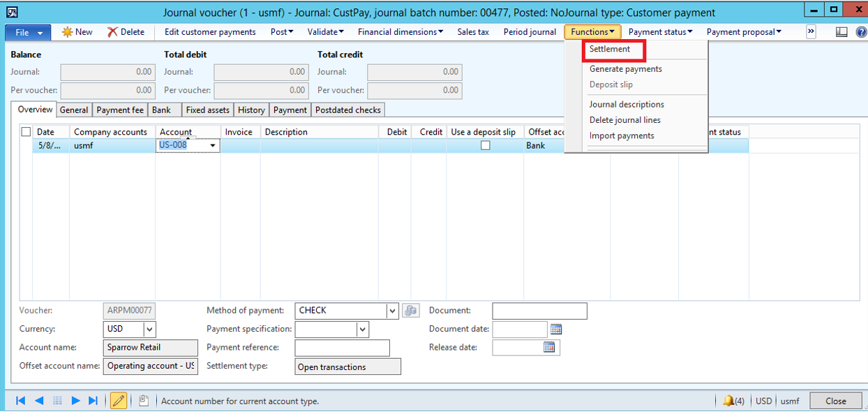
Task: Expand the Method of payment dropdown
Action: pyautogui.click(x=392, y=311)
